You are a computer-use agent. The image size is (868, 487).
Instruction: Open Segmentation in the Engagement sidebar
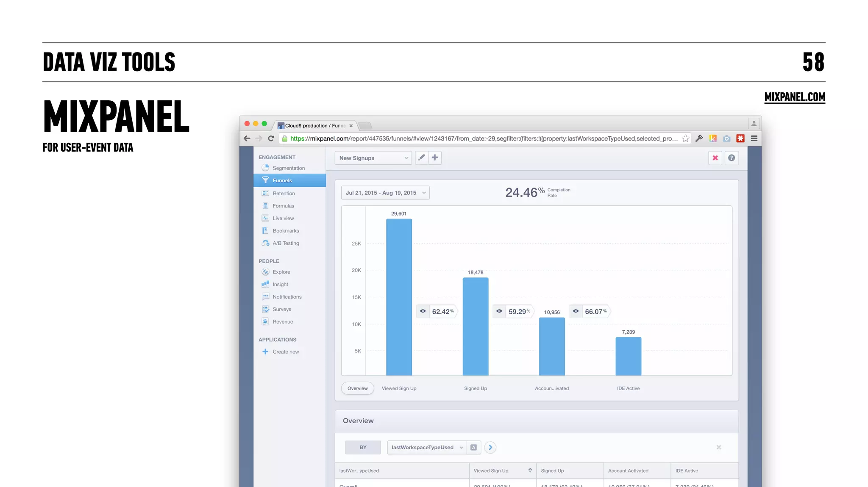(x=288, y=168)
